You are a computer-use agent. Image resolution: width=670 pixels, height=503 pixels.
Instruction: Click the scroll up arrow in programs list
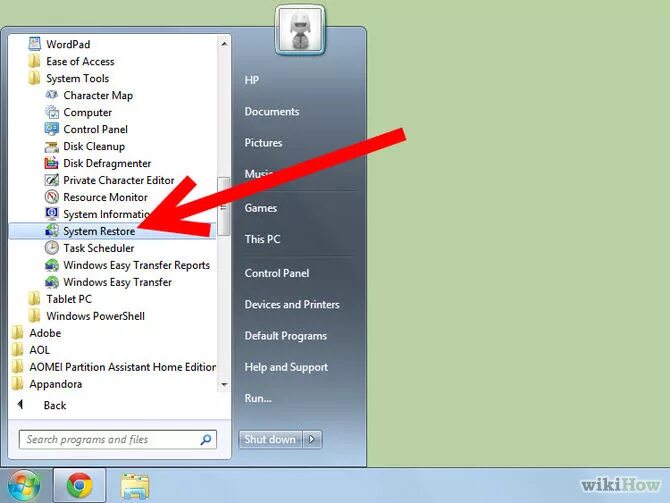coord(224,44)
